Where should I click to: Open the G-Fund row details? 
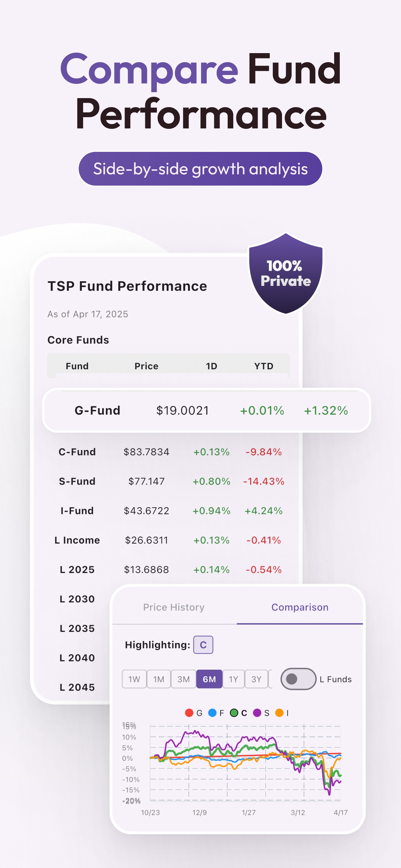click(206, 411)
